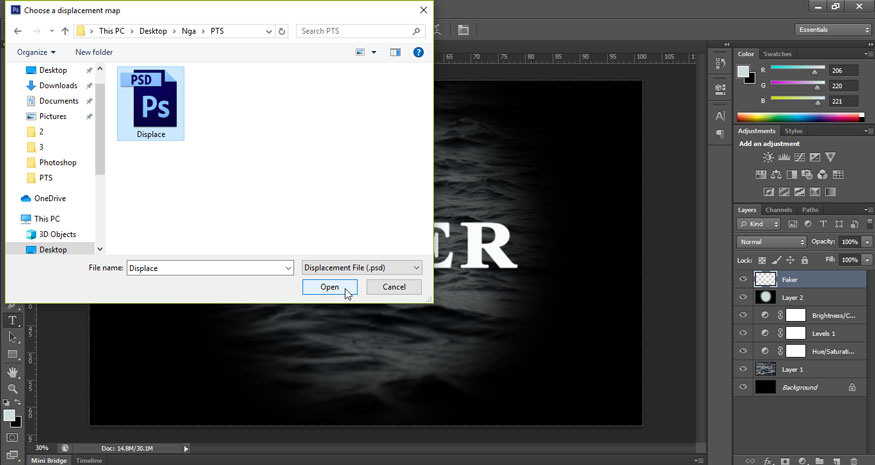Open the Character panel icon
This screenshot has width=875, height=465.
[x=720, y=116]
